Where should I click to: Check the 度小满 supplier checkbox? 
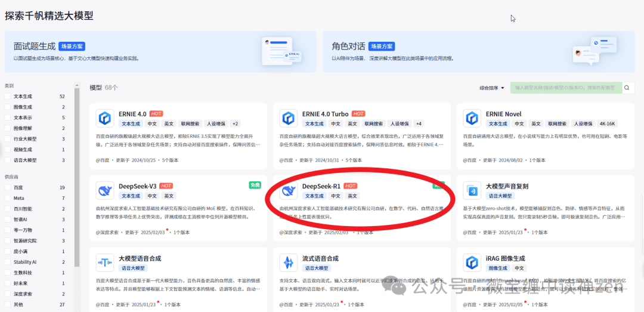[x=7, y=251]
